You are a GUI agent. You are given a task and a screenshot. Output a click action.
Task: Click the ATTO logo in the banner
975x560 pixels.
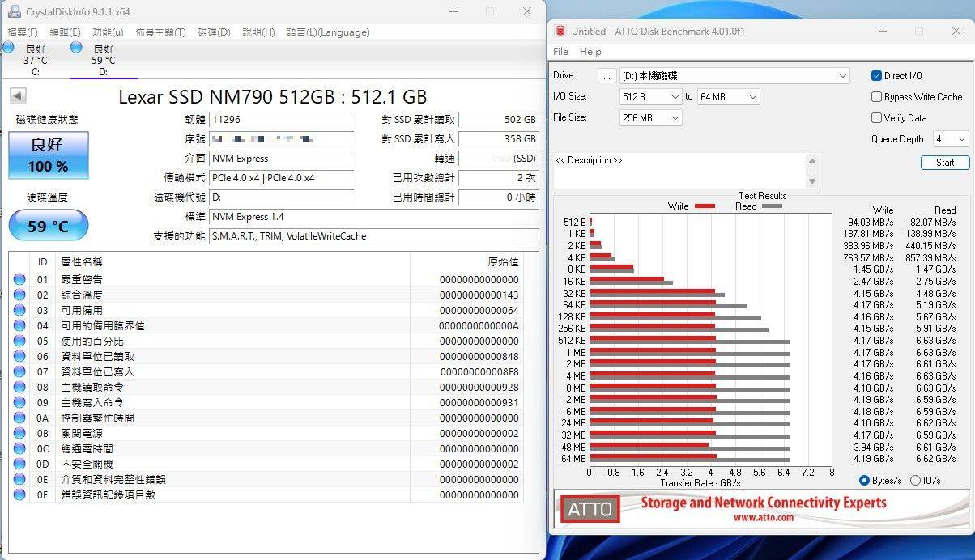(590, 509)
